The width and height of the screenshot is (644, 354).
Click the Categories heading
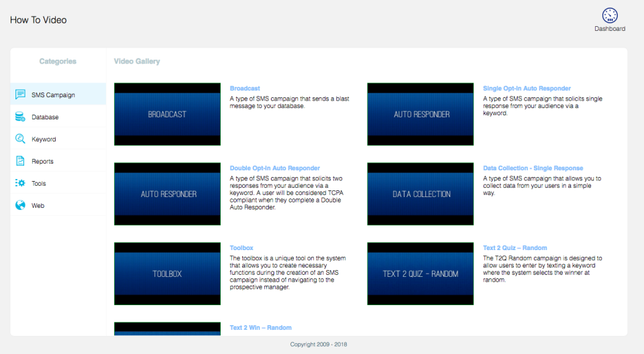pos(58,61)
